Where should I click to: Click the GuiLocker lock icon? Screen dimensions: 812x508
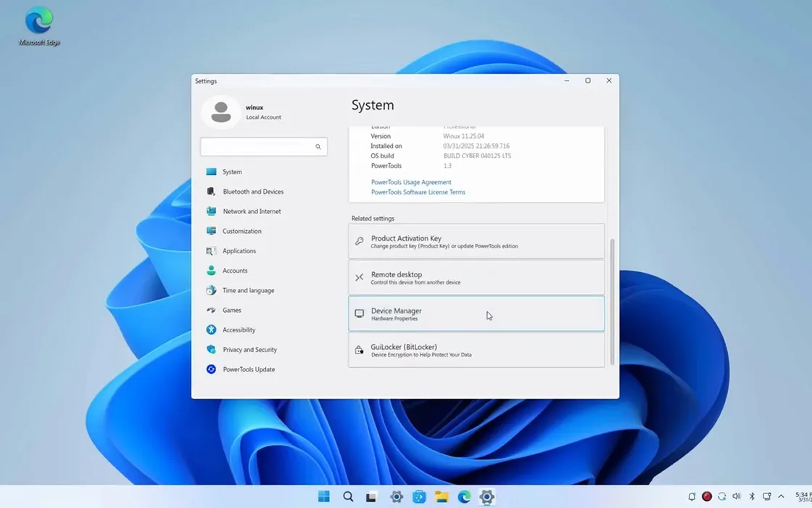[359, 350]
